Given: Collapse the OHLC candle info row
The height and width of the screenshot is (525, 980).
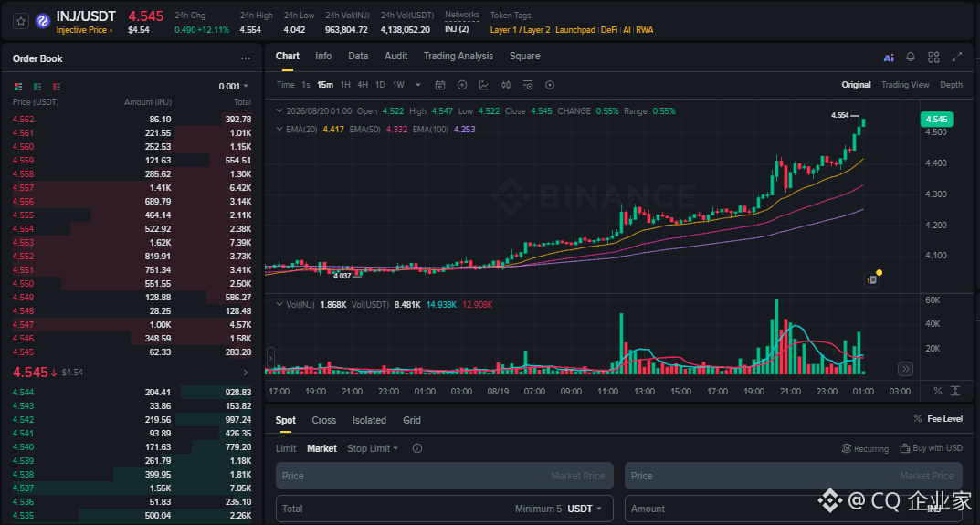Looking at the screenshot, I should 279,110.
